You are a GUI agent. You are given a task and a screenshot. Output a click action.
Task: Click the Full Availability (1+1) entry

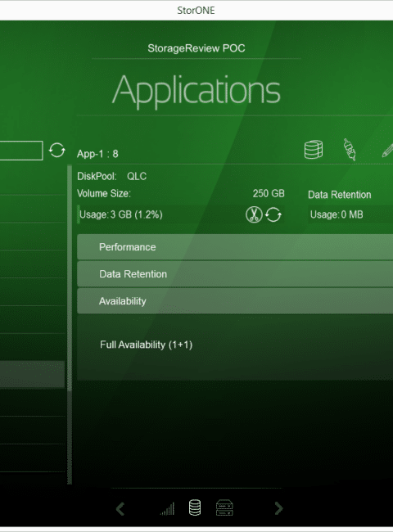[x=146, y=345]
